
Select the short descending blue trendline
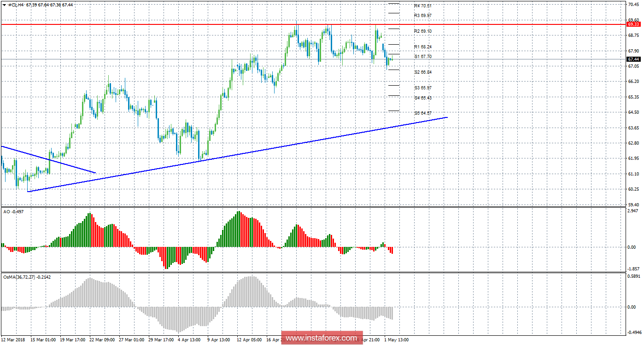(48, 159)
